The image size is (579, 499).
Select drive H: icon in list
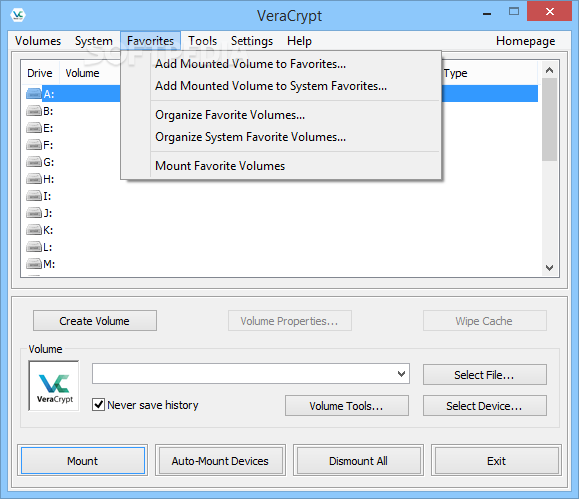(34, 179)
